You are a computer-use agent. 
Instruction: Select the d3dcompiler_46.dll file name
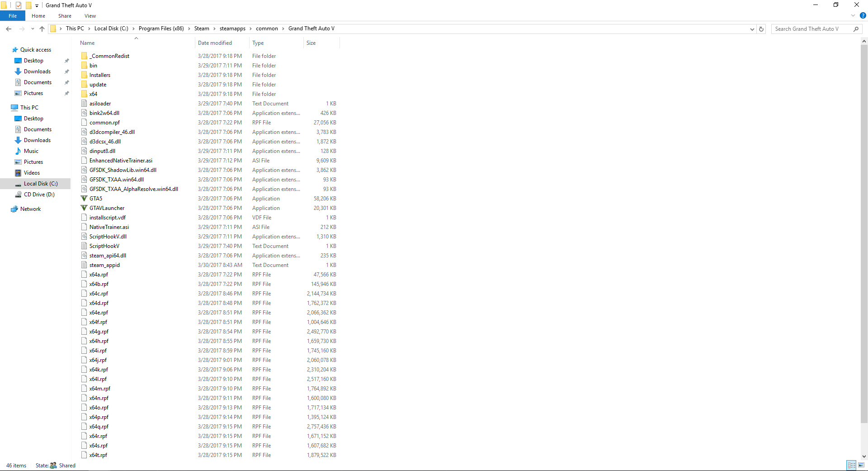[112, 132]
